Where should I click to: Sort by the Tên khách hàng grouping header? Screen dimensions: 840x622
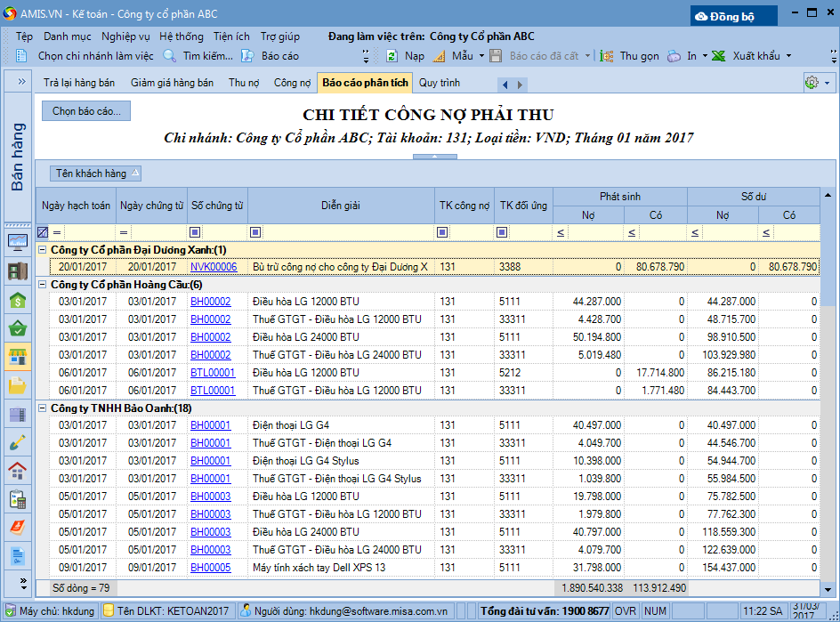click(x=96, y=174)
